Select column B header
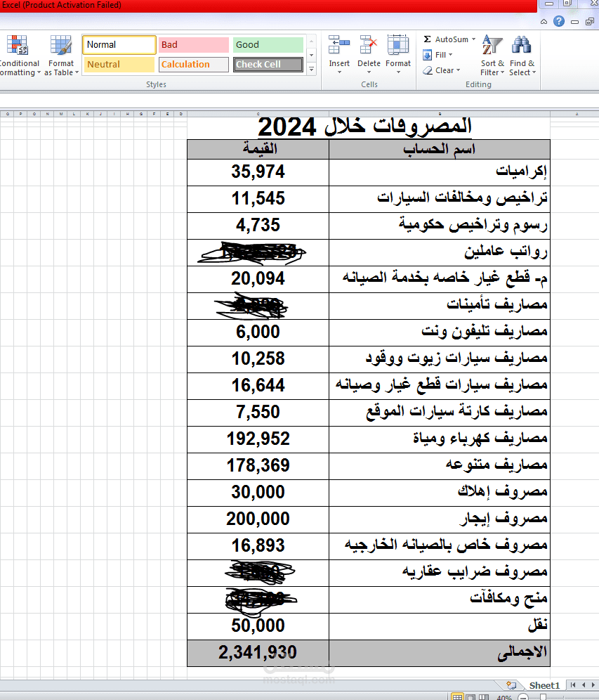Viewport: 599px width, 700px height. (x=440, y=114)
